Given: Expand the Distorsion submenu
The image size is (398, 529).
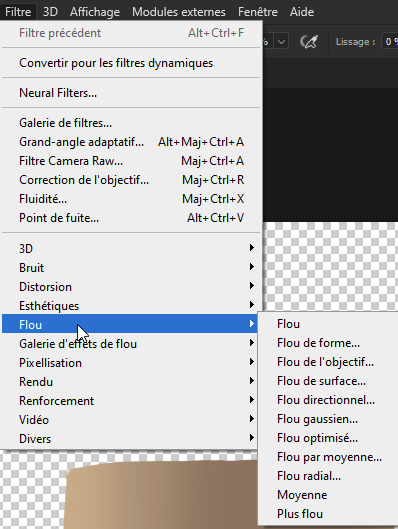Looking at the screenshot, I should point(131,287).
